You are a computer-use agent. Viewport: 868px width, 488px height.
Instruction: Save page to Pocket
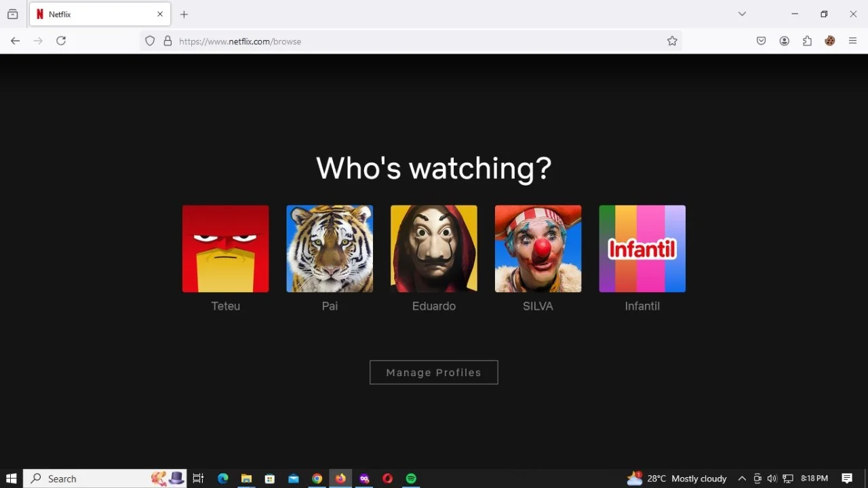click(x=762, y=41)
